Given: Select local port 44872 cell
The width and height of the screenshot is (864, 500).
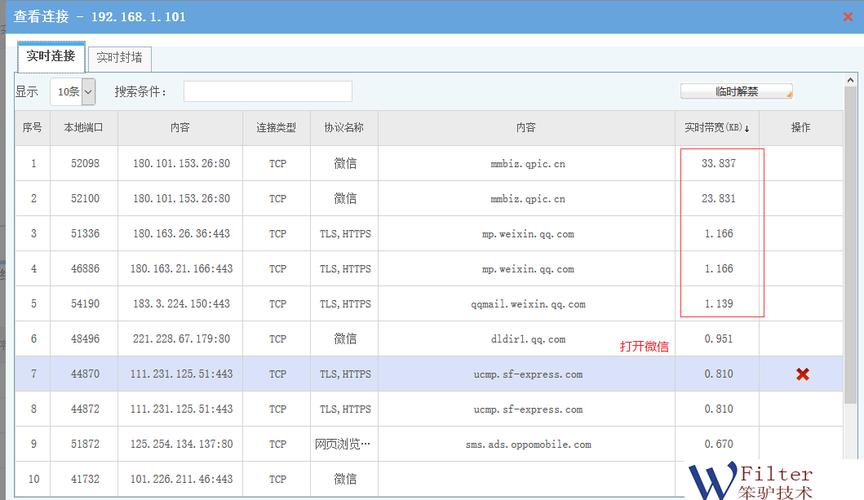Looking at the screenshot, I should click(85, 409).
